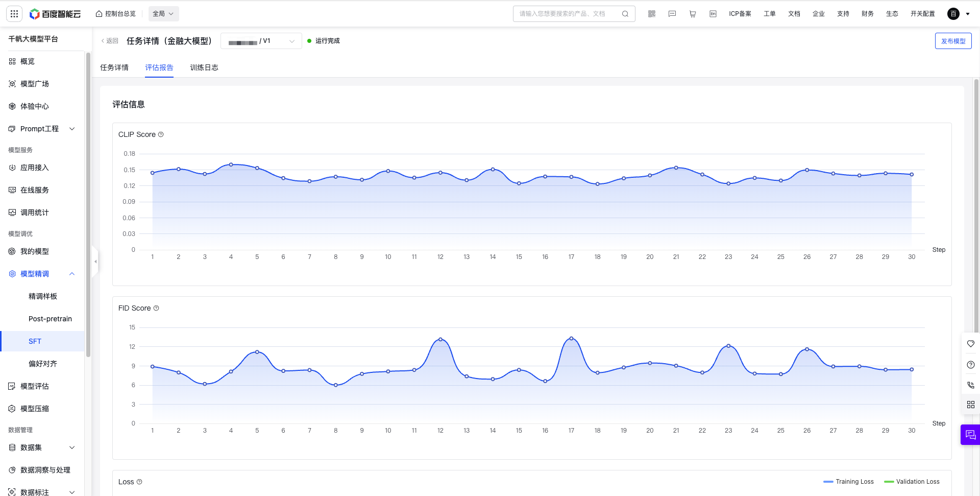Click the help icon beside CLIP Score
The image size is (980, 496).
pos(161,134)
